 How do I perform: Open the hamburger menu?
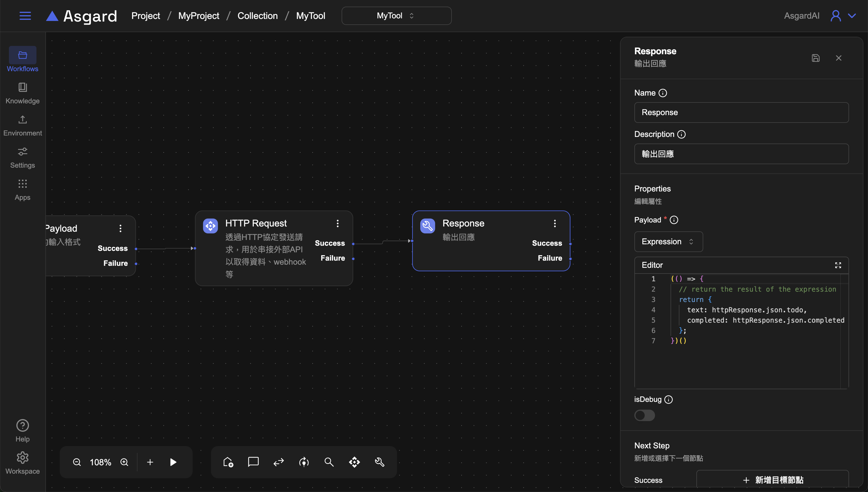click(x=25, y=16)
